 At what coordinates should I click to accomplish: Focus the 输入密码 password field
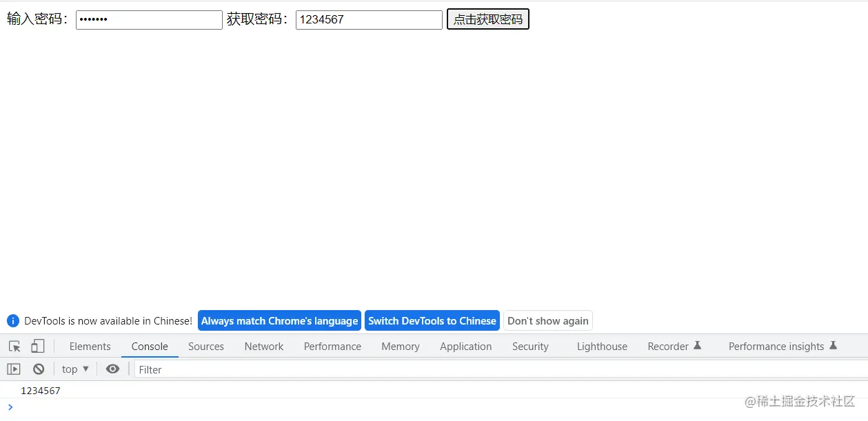[149, 19]
